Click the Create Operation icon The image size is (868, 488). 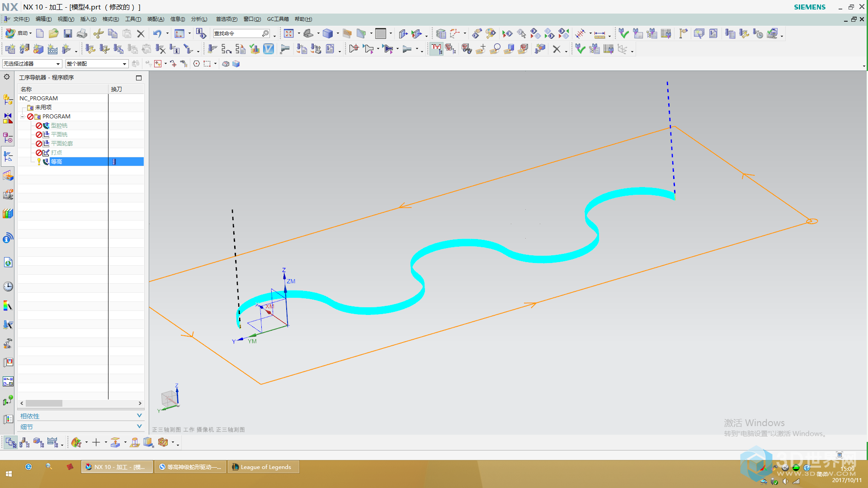66,49
